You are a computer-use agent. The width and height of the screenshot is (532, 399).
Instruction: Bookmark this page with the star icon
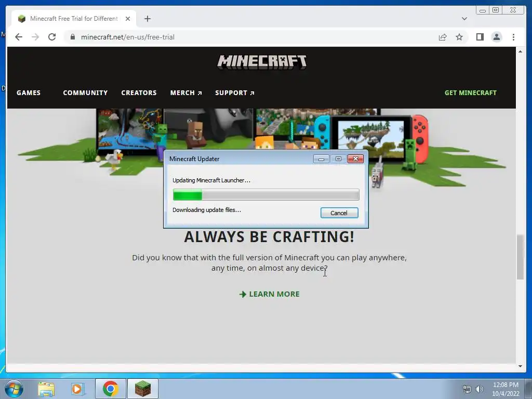tap(459, 37)
